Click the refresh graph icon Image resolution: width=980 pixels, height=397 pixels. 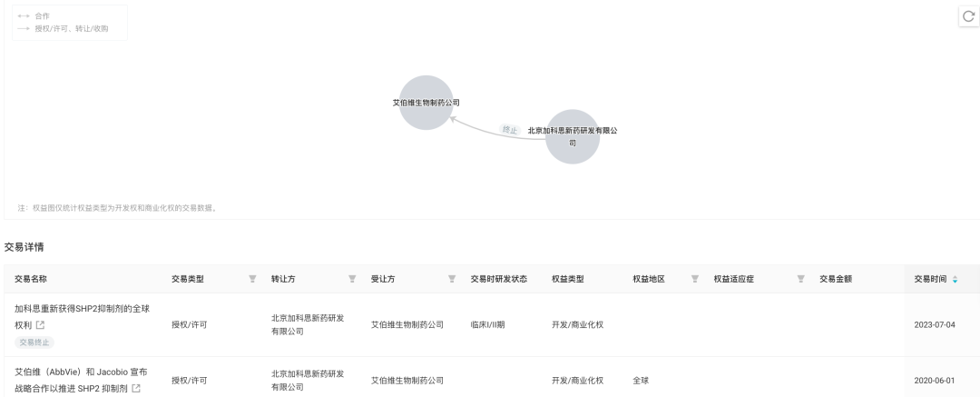tap(968, 17)
